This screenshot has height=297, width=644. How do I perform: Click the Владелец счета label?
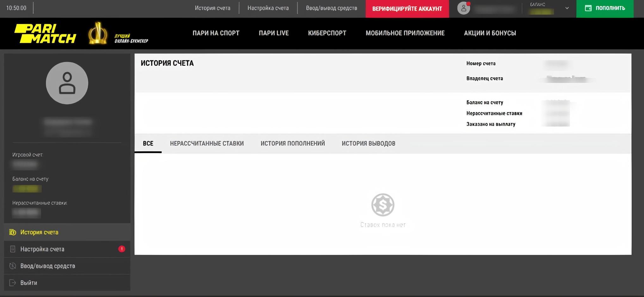coord(485,78)
